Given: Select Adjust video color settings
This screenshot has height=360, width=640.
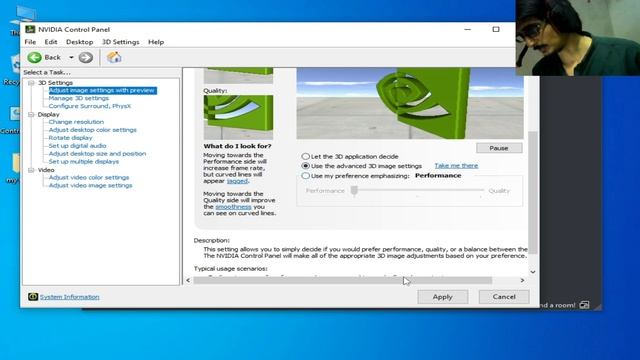Looking at the screenshot, I should 89,178.
